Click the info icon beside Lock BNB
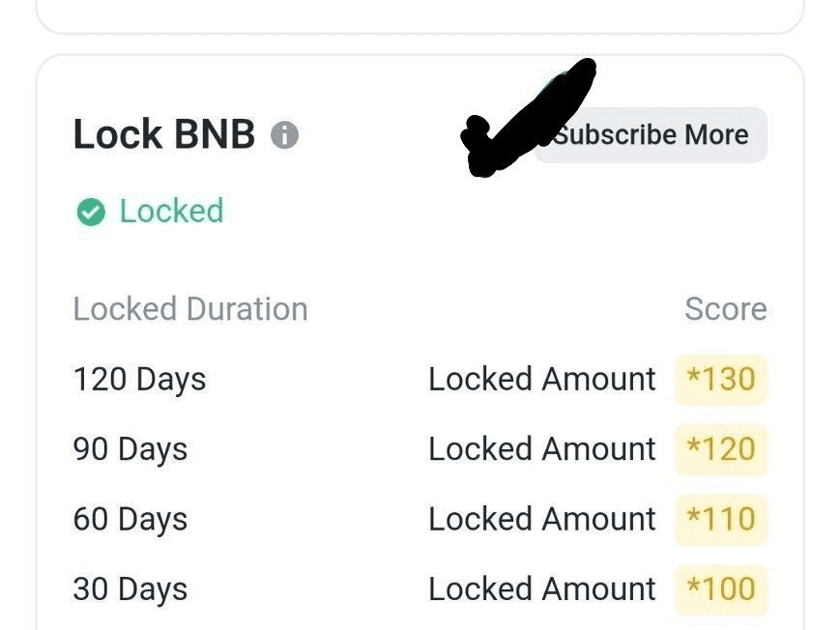 (284, 134)
